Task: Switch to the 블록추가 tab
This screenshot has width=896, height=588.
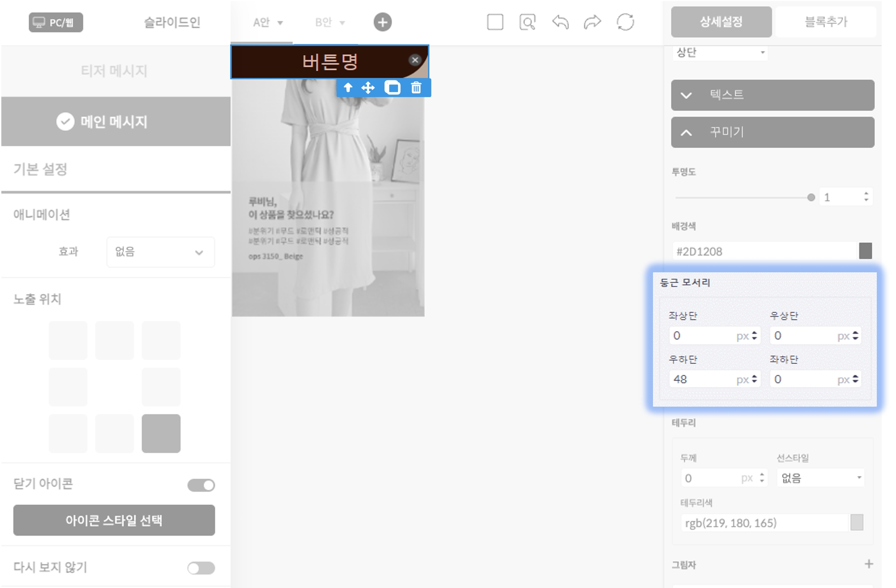Action: pos(826,22)
